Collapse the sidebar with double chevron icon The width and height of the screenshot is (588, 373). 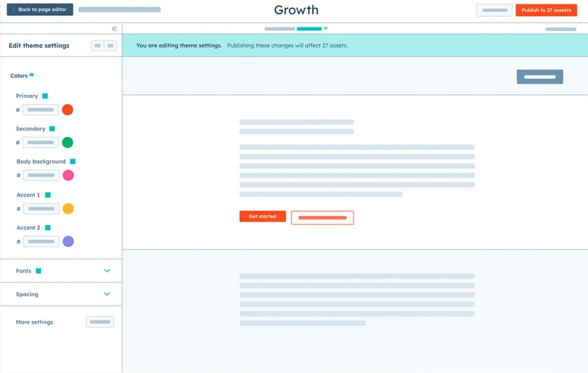point(114,29)
